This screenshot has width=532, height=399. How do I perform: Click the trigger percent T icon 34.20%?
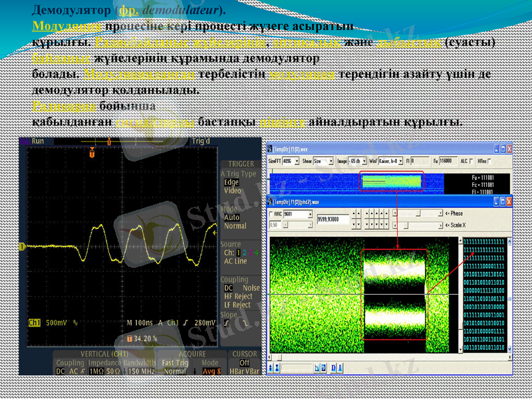click(129, 338)
